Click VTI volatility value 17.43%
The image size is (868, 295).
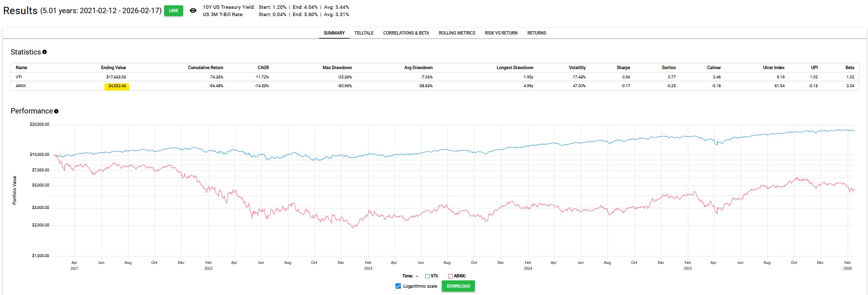click(x=579, y=77)
